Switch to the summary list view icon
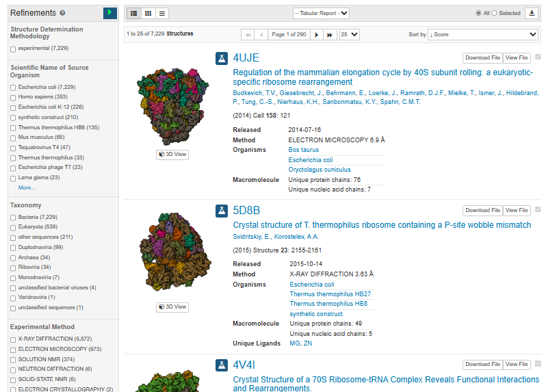Screen dimensions: 546x392 click(133, 13)
